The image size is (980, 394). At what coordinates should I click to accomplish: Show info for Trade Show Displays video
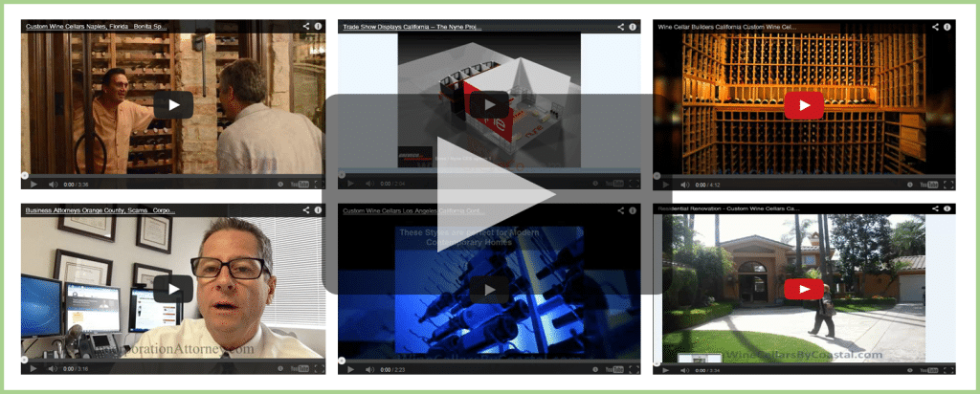pyautogui.click(x=633, y=27)
